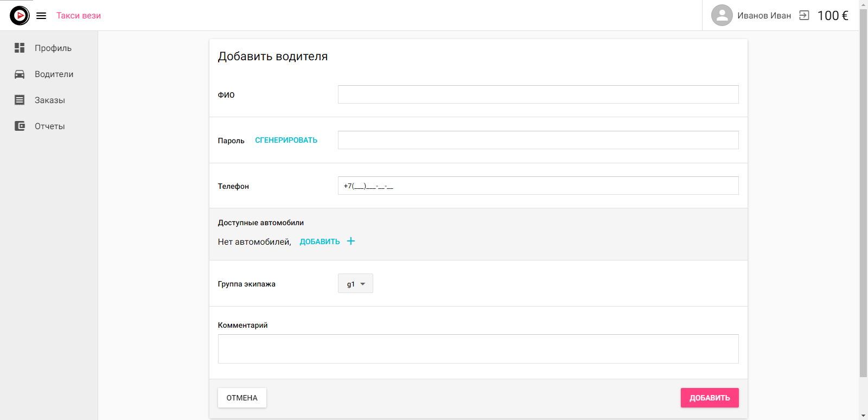Click the Такси вези logo icon
This screenshot has height=420, width=868.
click(20, 16)
